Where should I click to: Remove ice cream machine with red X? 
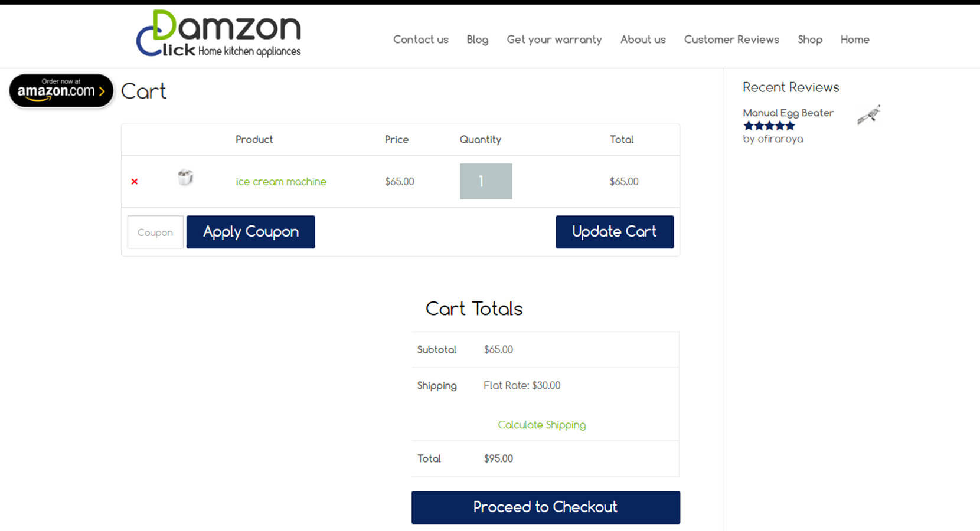[135, 182]
